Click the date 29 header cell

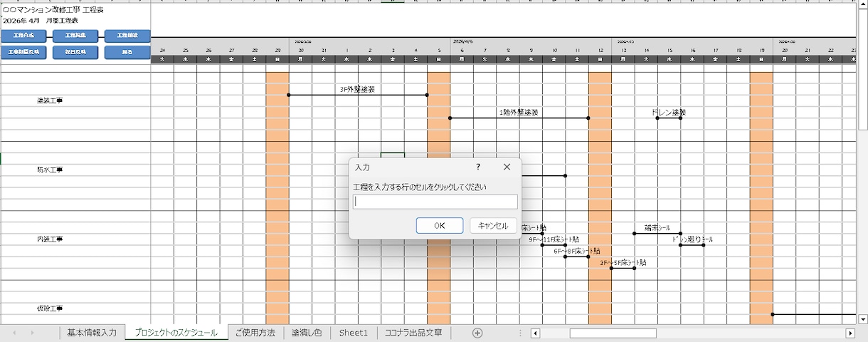(x=277, y=51)
